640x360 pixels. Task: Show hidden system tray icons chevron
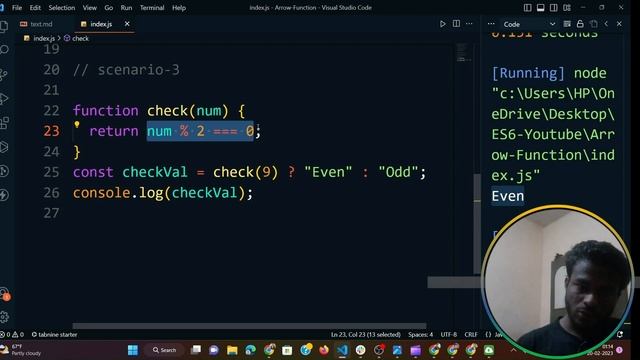(513, 350)
